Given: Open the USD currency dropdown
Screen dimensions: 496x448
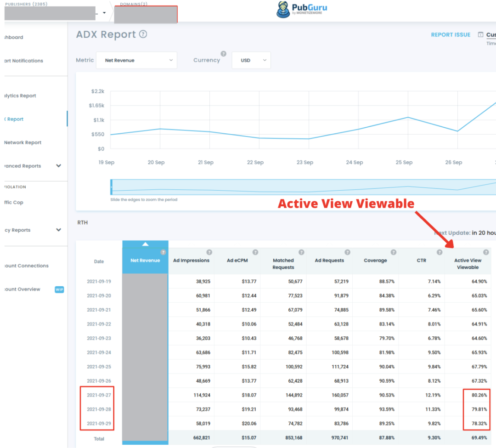Looking at the screenshot, I should point(251,60).
